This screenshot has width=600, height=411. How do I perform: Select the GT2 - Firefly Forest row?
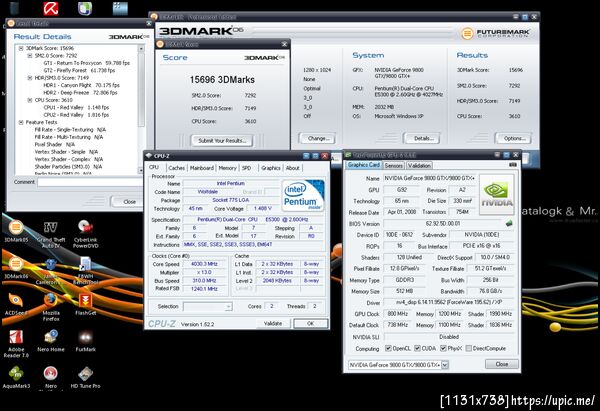[x=79, y=70]
